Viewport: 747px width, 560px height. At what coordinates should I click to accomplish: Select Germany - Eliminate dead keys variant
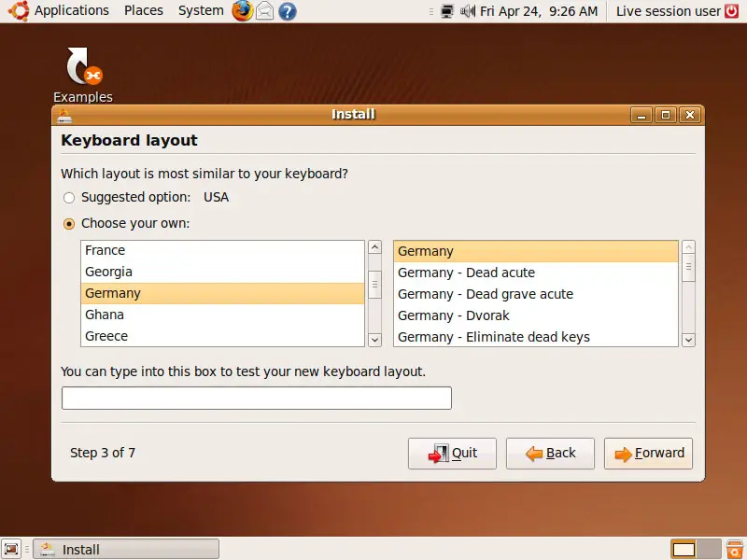coord(536,337)
